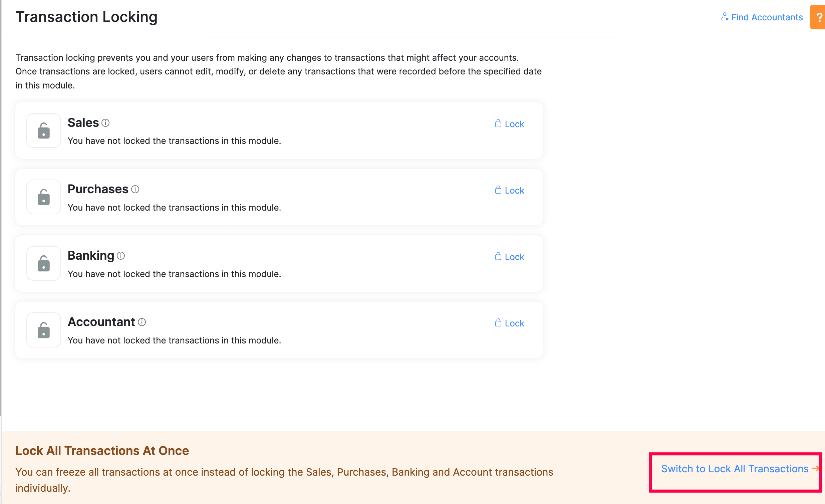Click Switch to Lock All Transactions
This screenshot has height=504, width=825.
(x=735, y=469)
